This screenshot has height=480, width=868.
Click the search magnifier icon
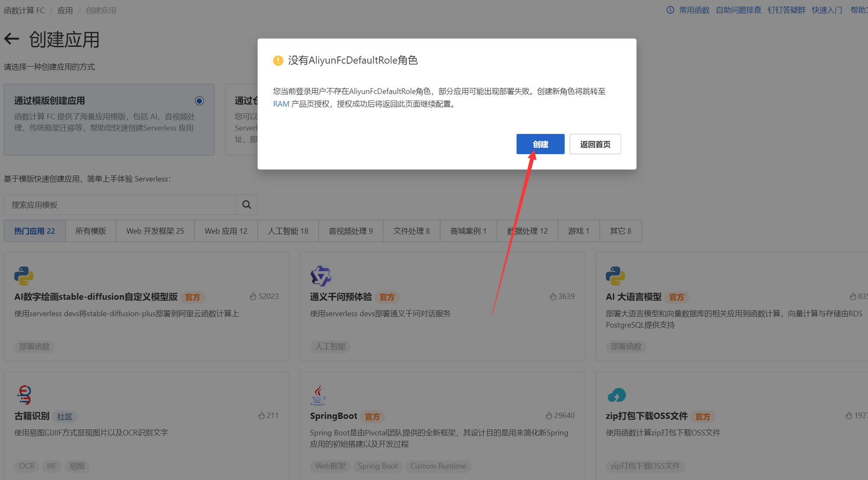tap(247, 204)
